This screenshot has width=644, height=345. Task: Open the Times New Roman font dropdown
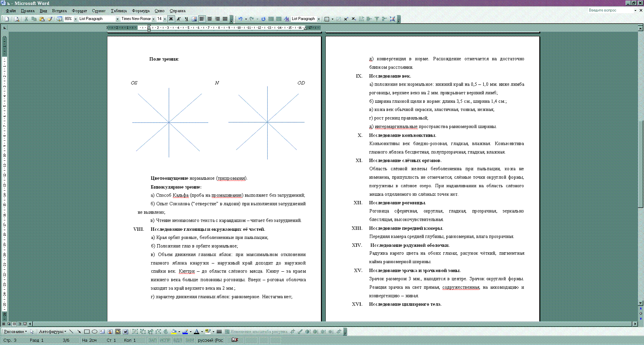coord(153,19)
